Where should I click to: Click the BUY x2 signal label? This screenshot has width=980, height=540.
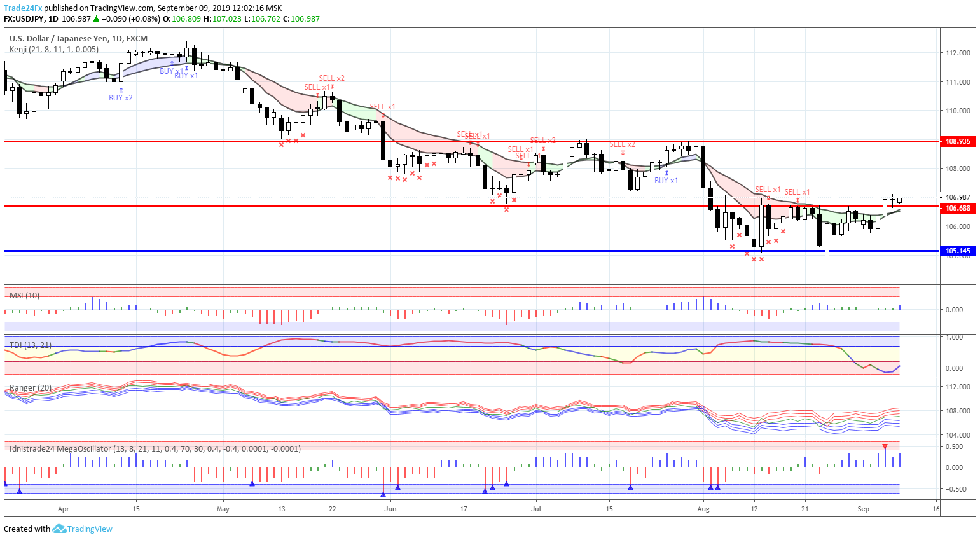[x=121, y=98]
